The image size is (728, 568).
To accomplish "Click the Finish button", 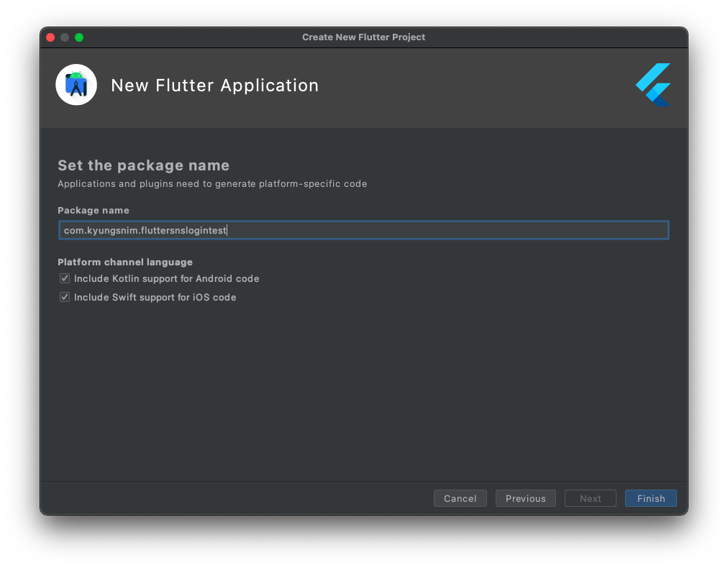I will [650, 498].
